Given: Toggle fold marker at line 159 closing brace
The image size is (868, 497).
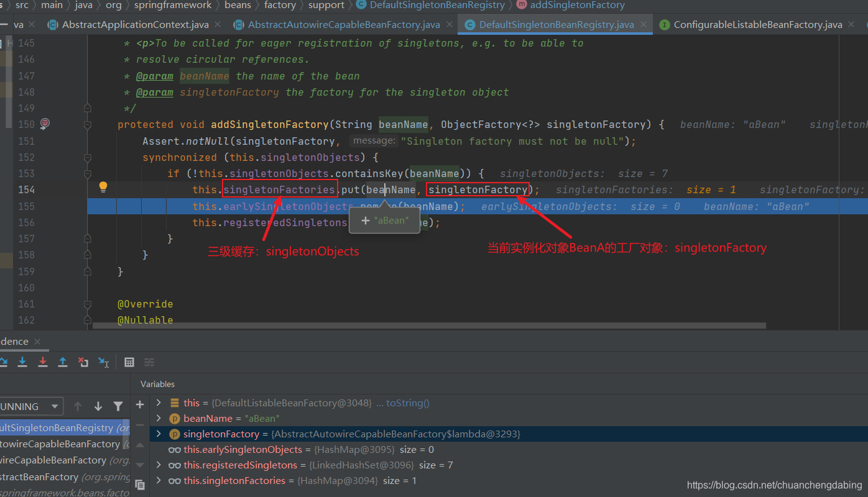Looking at the screenshot, I should (x=88, y=271).
